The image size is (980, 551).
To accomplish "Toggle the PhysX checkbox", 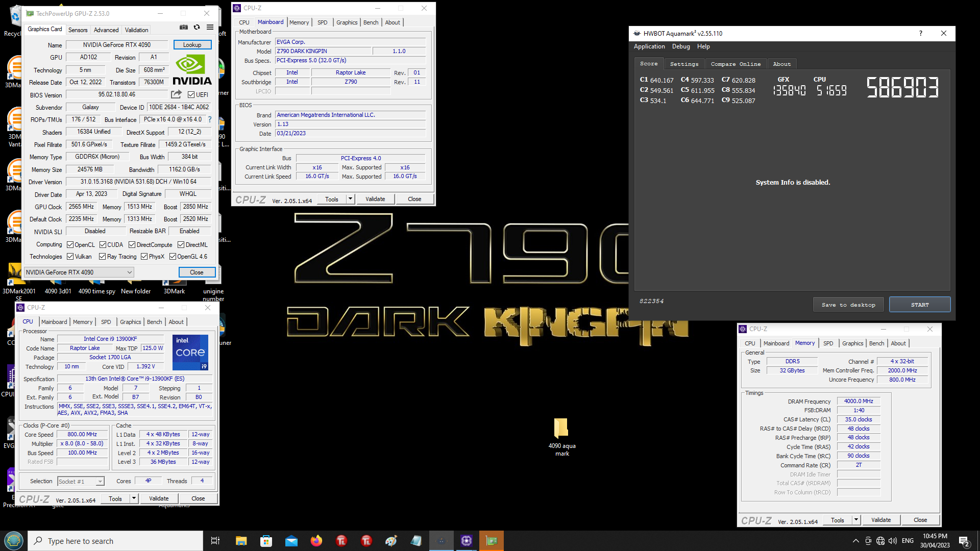I will tap(144, 257).
